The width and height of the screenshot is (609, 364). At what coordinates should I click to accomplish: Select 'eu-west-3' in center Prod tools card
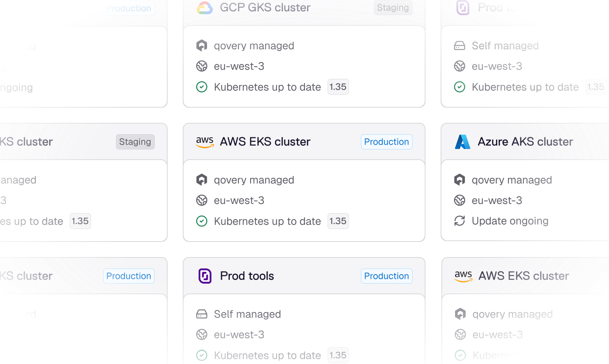[x=239, y=335]
